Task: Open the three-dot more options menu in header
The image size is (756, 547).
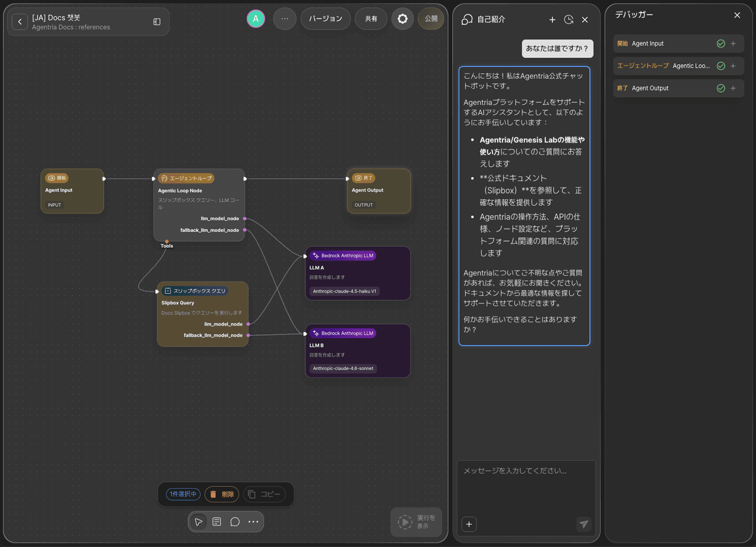Action: pos(285,19)
